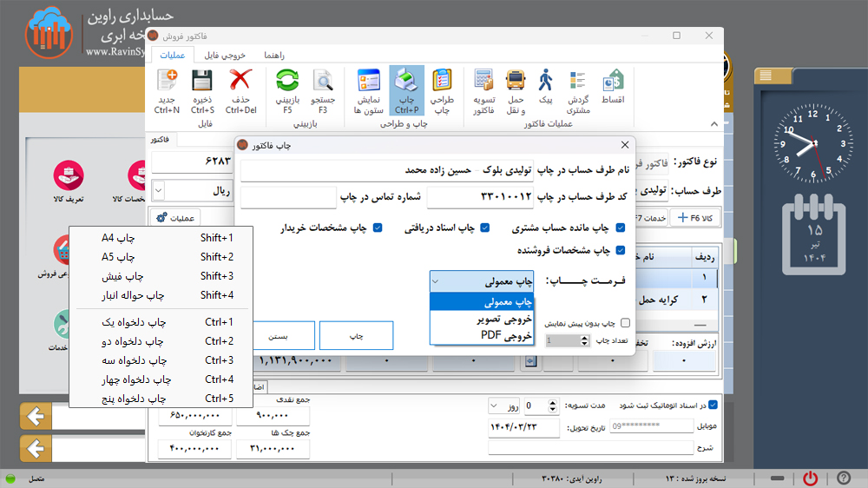
Task: Switch to خروجی فایل ribbon tab
Action: (224, 55)
